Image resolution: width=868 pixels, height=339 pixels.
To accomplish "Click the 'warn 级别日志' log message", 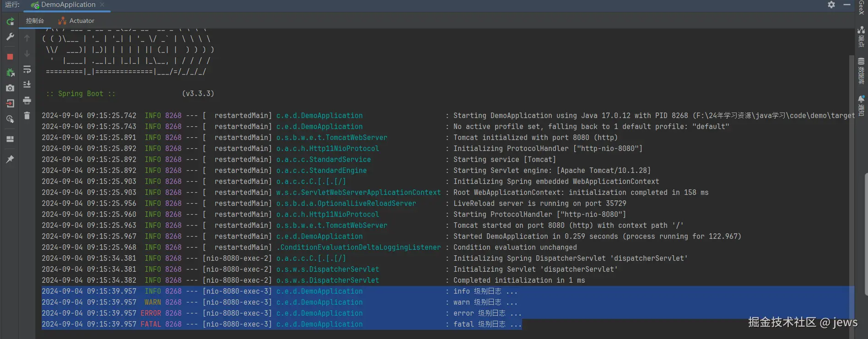I will [x=485, y=302].
